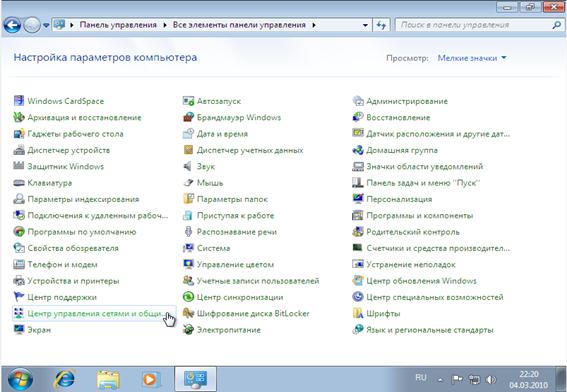
Task: Open the Брандмауэр Windows icon
Action: (188, 117)
